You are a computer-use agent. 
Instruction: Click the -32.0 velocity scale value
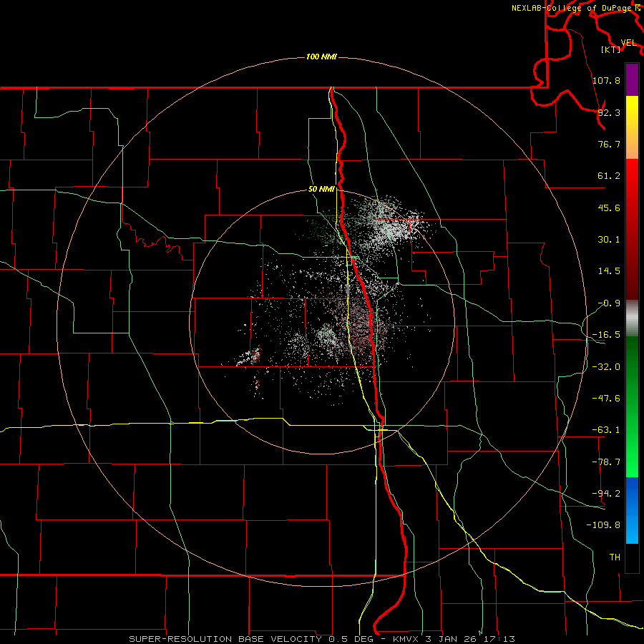click(606, 367)
